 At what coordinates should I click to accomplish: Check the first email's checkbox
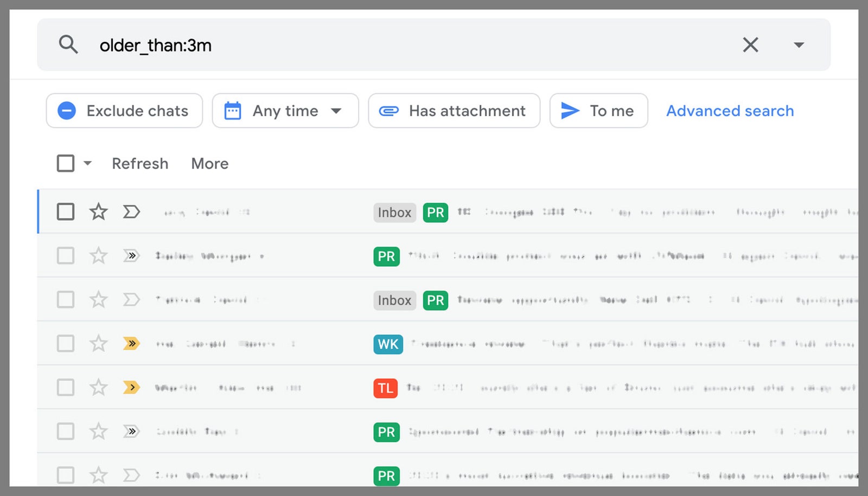tap(66, 211)
